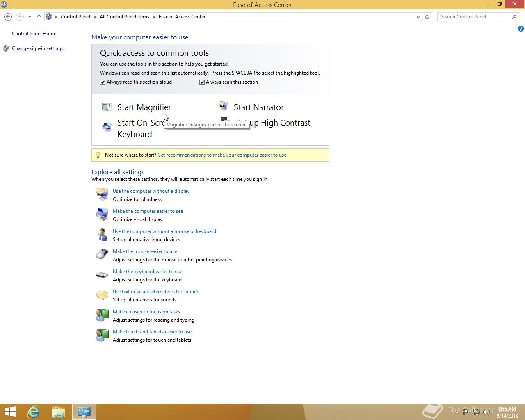This screenshot has width=525, height=420.
Task: Launch Internet Explorer from taskbar
Action: 33,412
